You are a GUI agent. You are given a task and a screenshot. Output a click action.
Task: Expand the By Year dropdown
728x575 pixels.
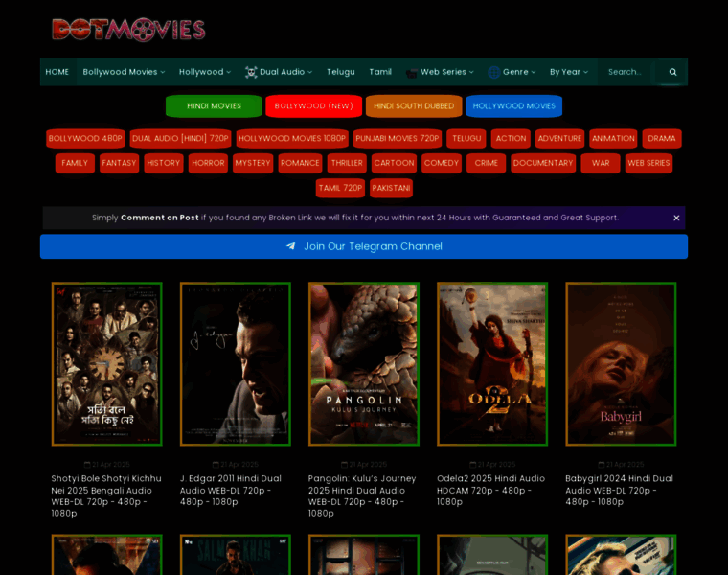[569, 72]
